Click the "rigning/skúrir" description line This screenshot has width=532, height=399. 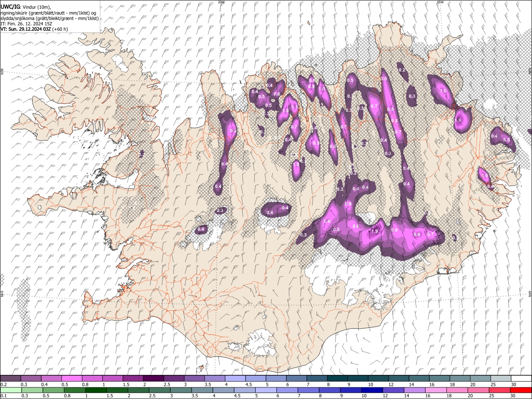48,13
